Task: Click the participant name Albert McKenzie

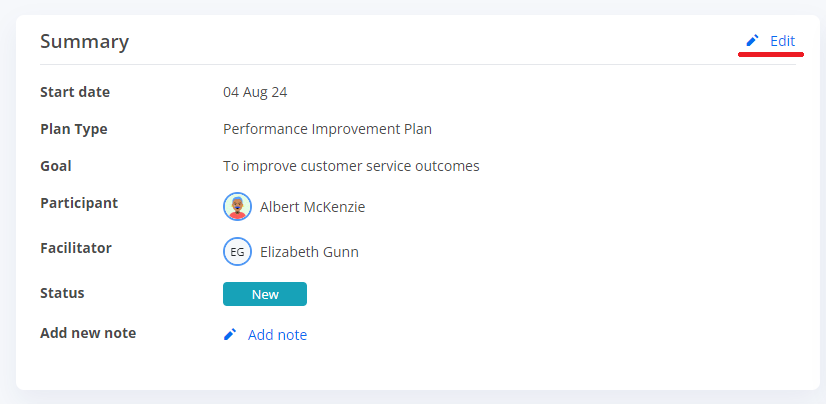Action: point(312,207)
